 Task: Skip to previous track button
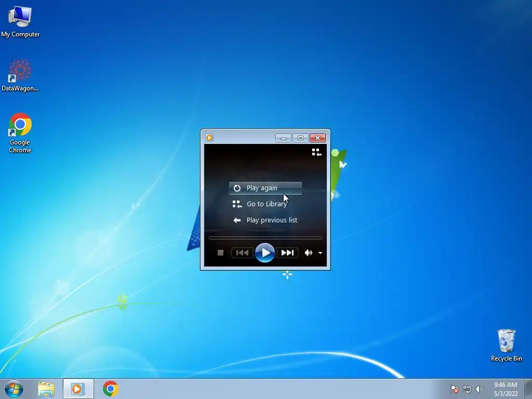pyautogui.click(x=242, y=253)
